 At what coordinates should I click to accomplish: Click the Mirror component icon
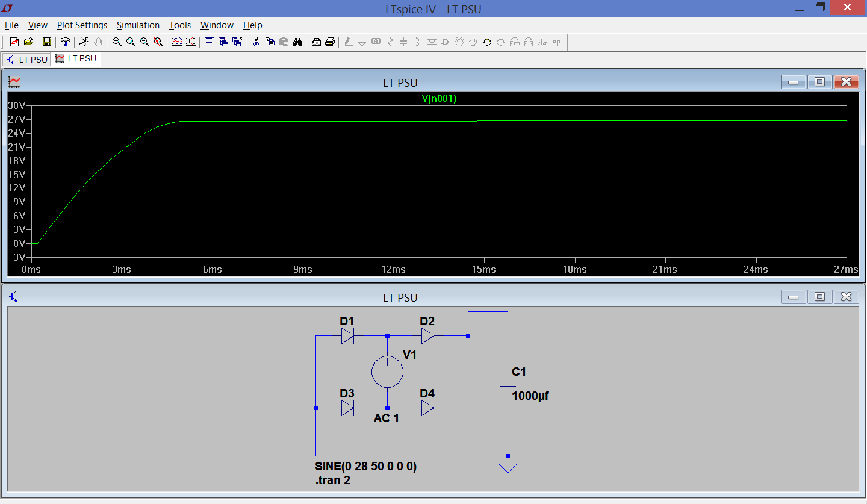(529, 42)
